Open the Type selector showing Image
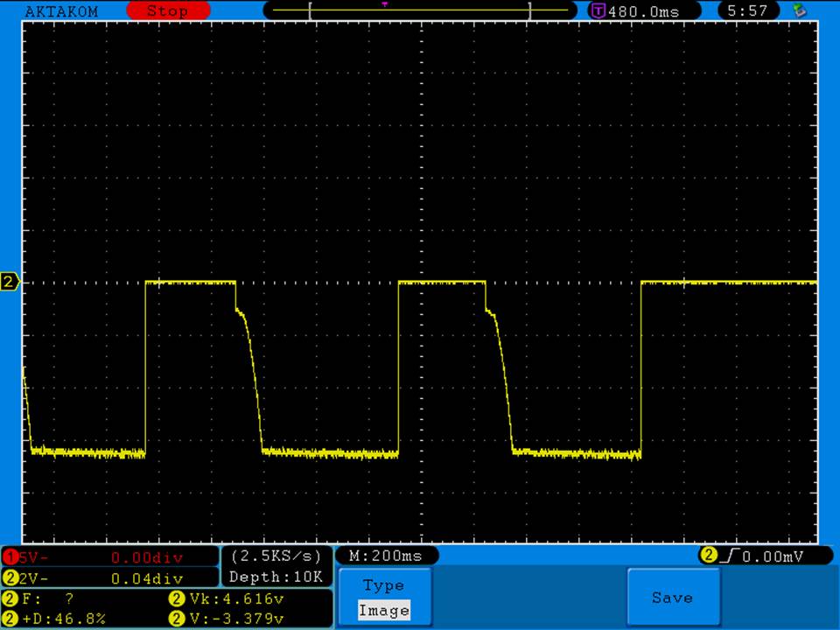The image size is (840, 630). tap(383, 598)
